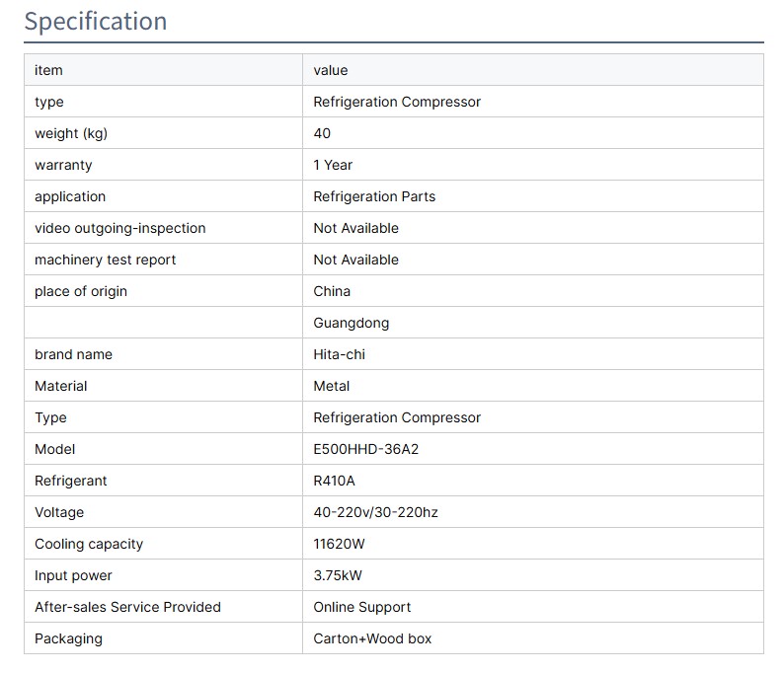Click the 'item' column header cell

point(48,70)
